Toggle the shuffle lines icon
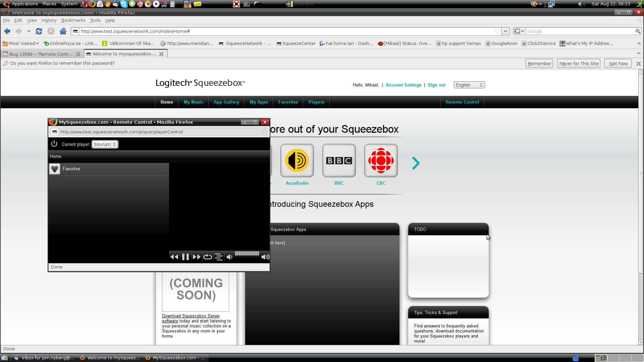 pyautogui.click(x=219, y=257)
